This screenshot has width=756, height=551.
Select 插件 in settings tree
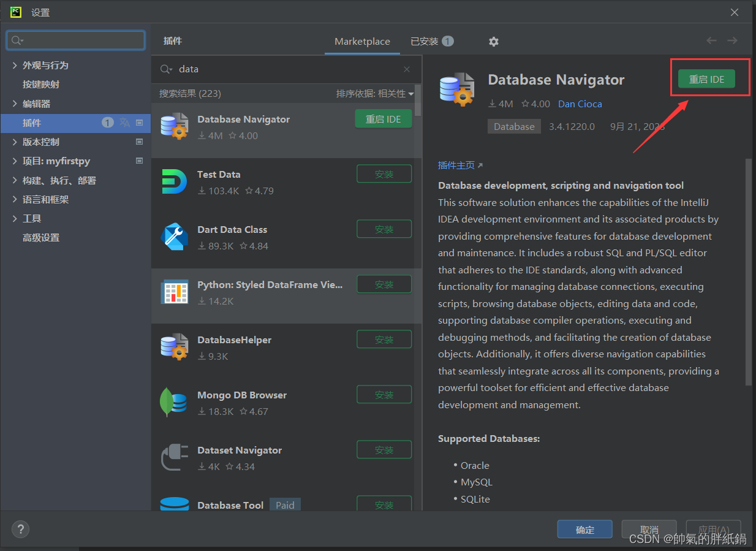click(76, 123)
